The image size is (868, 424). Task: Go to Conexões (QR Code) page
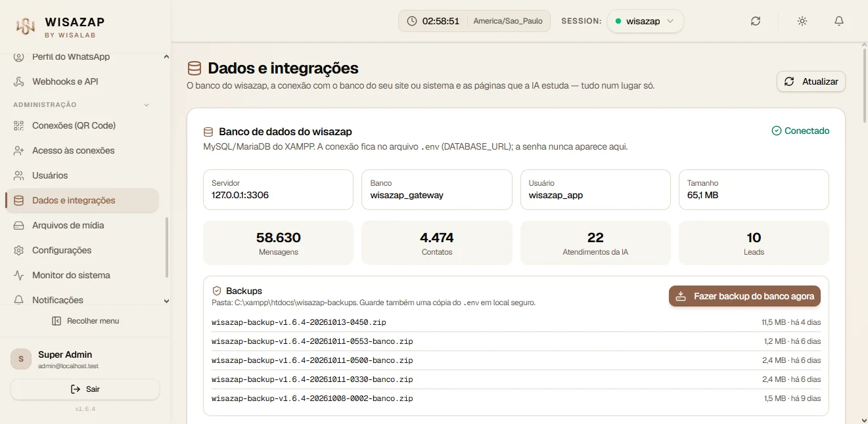82,125
